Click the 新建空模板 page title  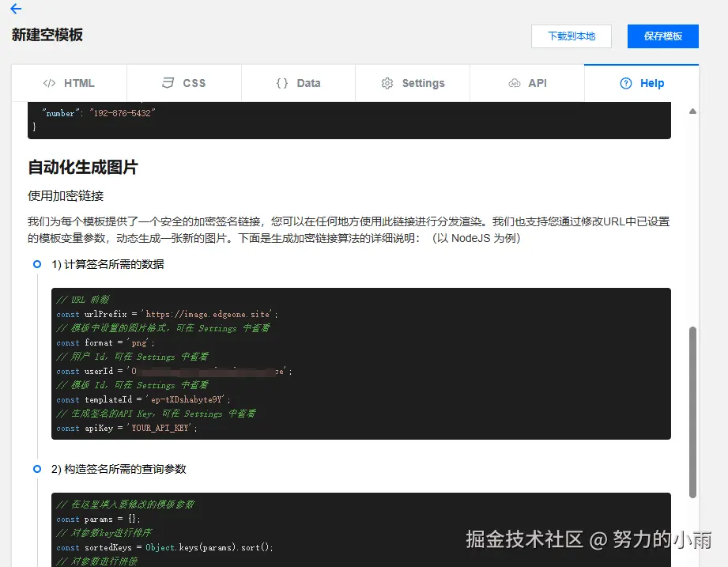(x=47, y=35)
